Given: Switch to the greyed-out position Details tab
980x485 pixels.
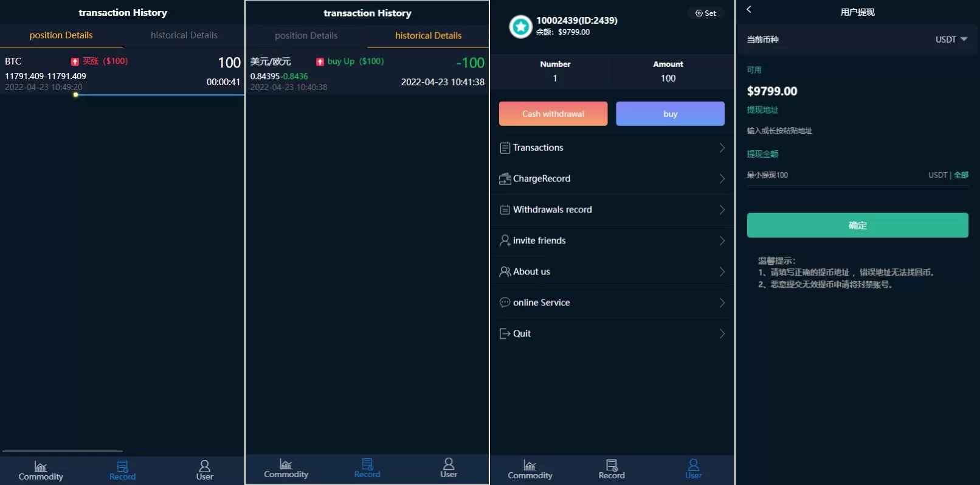Looking at the screenshot, I should click(306, 36).
